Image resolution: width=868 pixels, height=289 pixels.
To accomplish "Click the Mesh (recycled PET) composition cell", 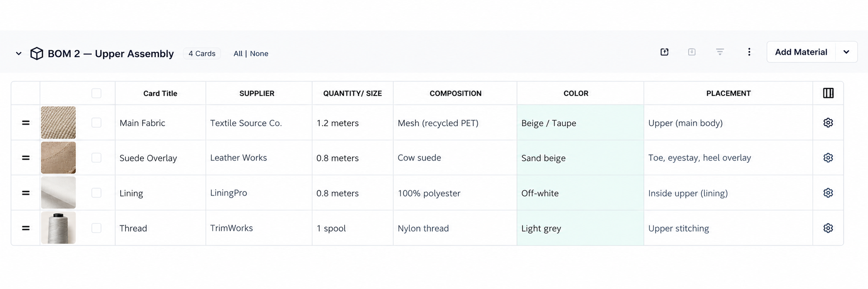I will 455,123.
